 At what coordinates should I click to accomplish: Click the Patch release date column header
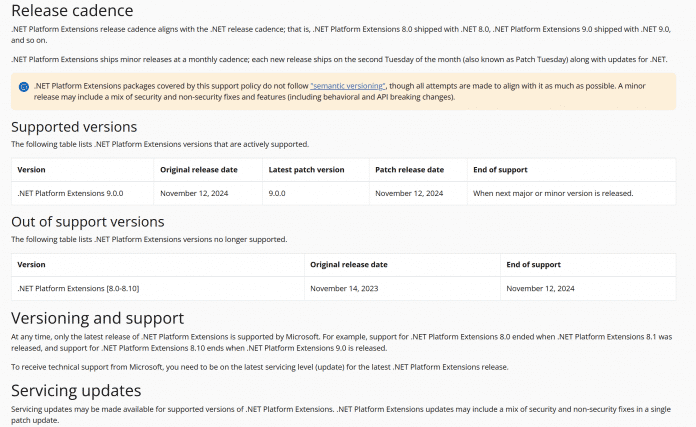click(409, 170)
